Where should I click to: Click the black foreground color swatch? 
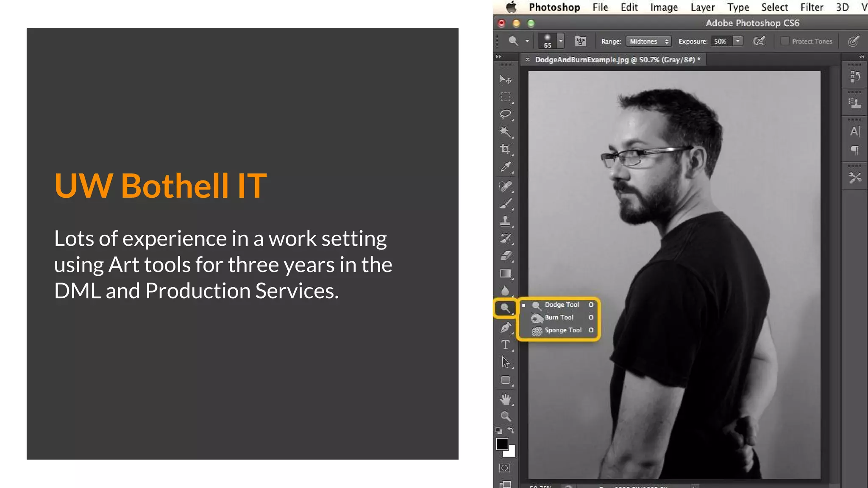pyautogui.click(x=502, y=444)
